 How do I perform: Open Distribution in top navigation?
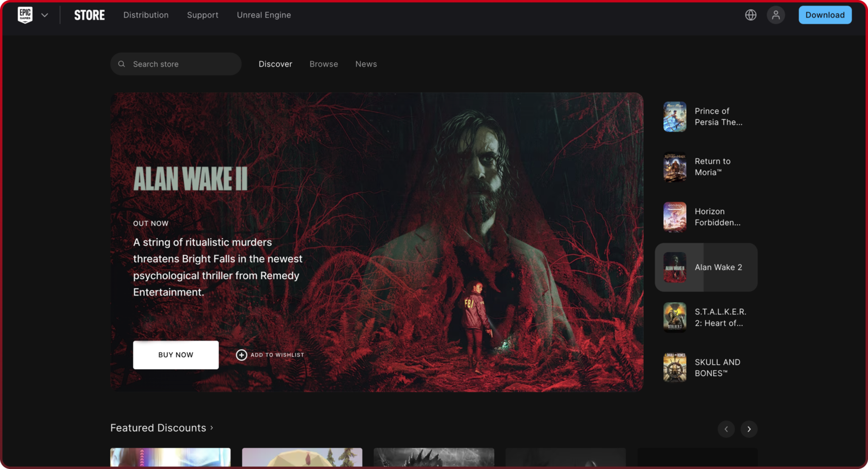146,15
